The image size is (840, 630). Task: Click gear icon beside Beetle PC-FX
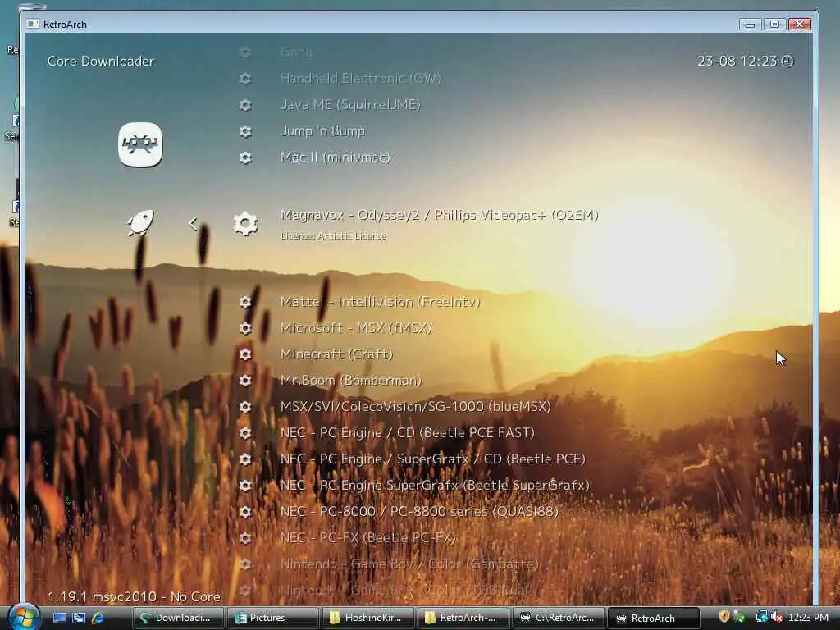[x=245, y=538]
